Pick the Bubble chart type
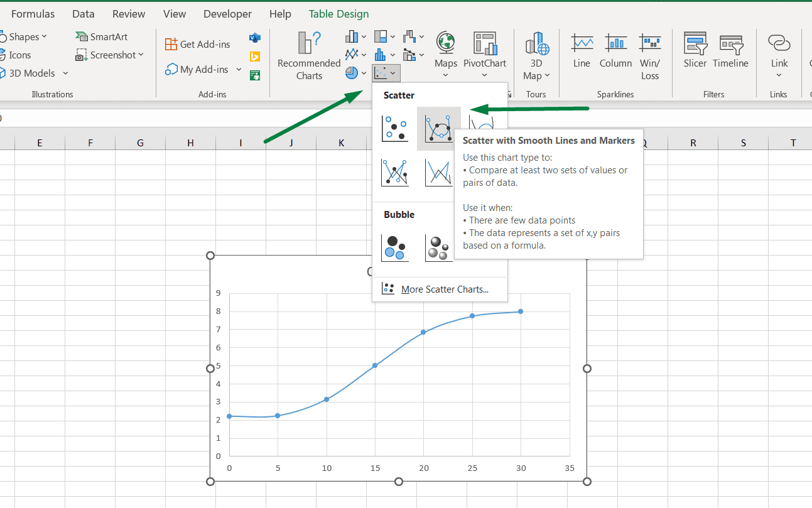812x508 pixels. tap(395, 247)
